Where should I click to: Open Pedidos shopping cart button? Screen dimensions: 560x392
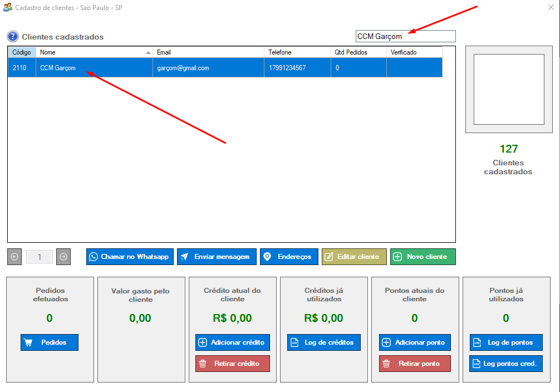point(49,342)
